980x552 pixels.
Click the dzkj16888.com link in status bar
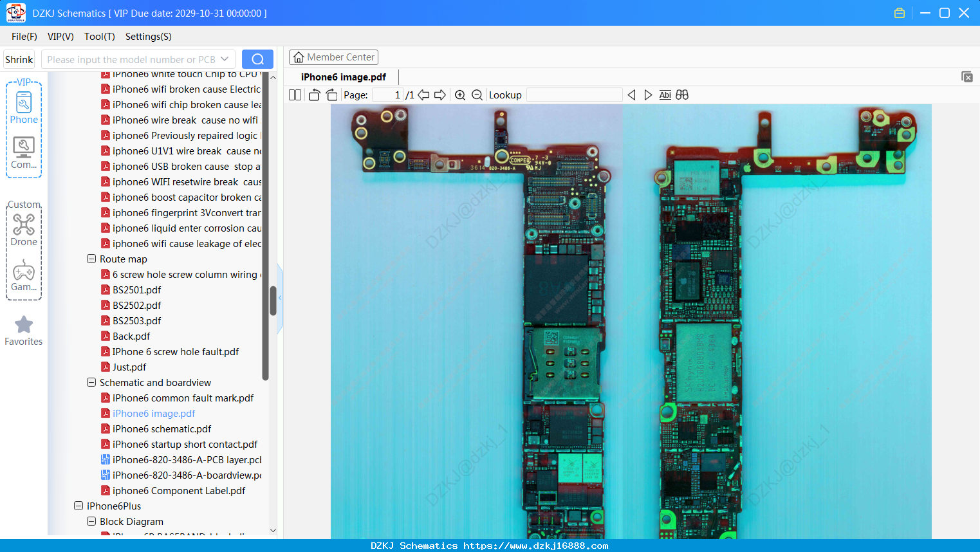(535, 546)
